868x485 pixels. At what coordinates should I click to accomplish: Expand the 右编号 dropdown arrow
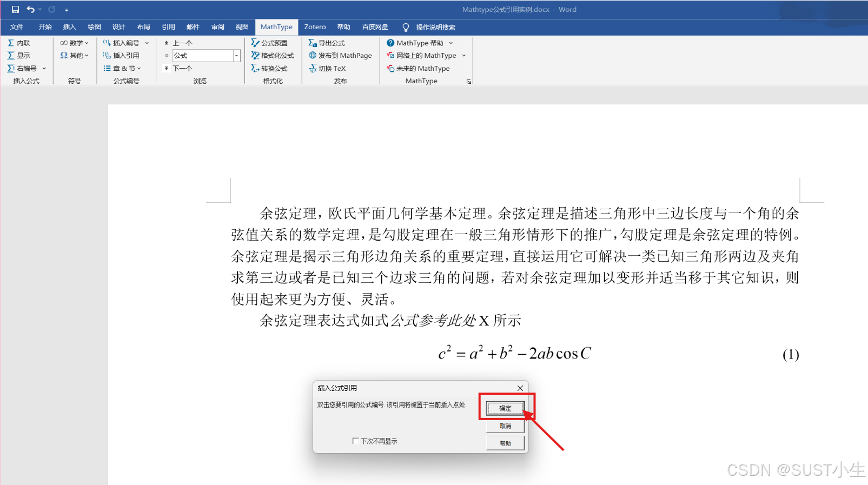click(x=44, y=68)
